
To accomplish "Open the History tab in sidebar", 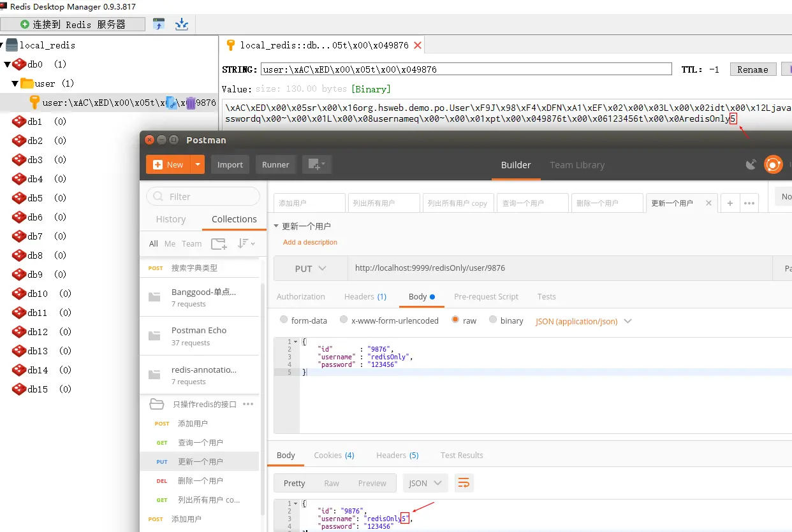I will [171, 219].
